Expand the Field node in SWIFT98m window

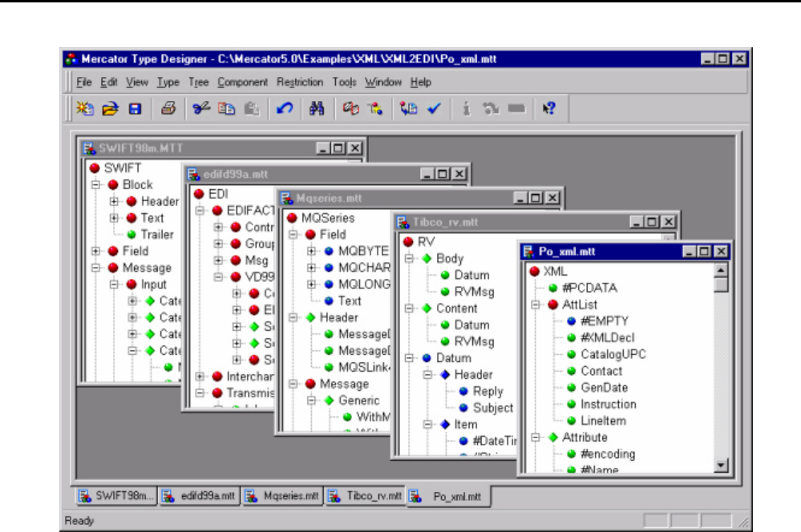tap(95, 252)
